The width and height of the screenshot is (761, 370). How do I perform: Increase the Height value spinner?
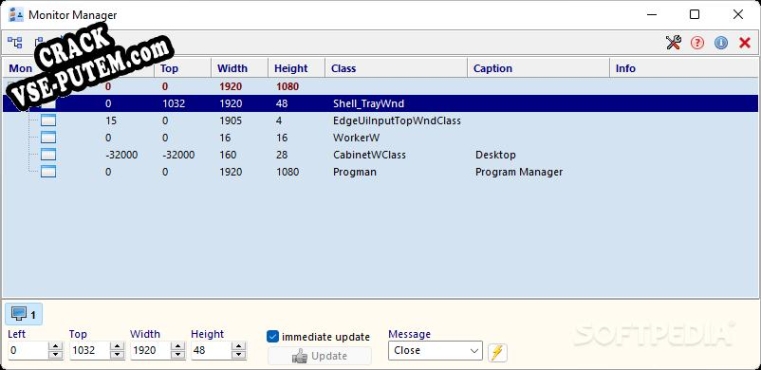click(239, 346)
